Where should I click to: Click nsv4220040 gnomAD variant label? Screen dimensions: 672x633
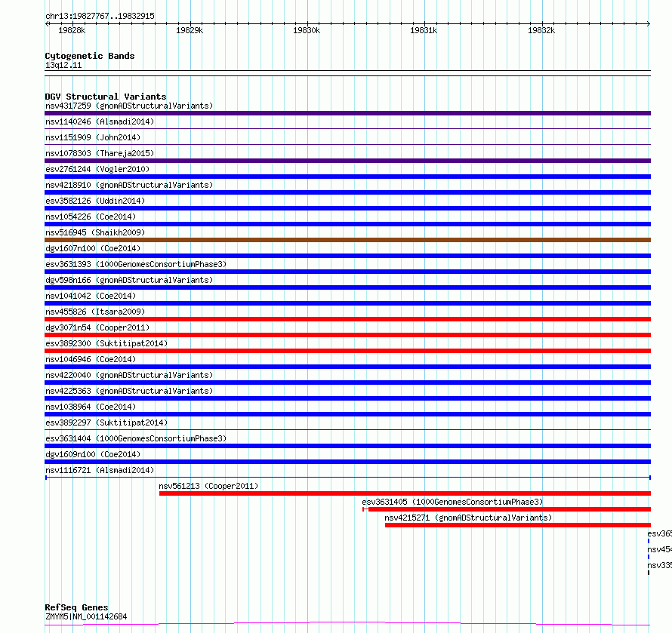(129, 375)
